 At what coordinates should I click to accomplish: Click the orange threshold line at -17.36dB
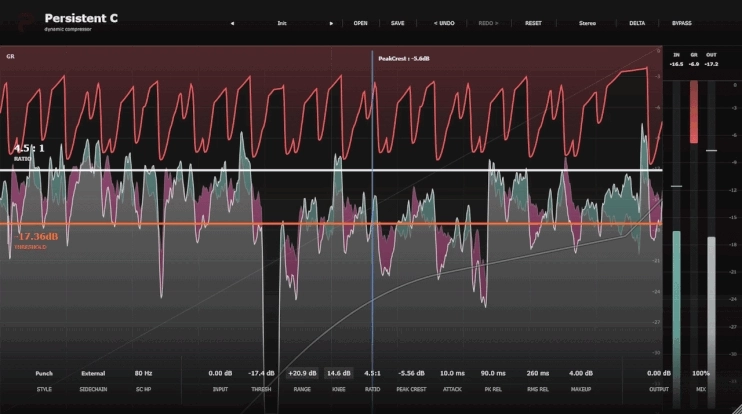click(331, 224)
